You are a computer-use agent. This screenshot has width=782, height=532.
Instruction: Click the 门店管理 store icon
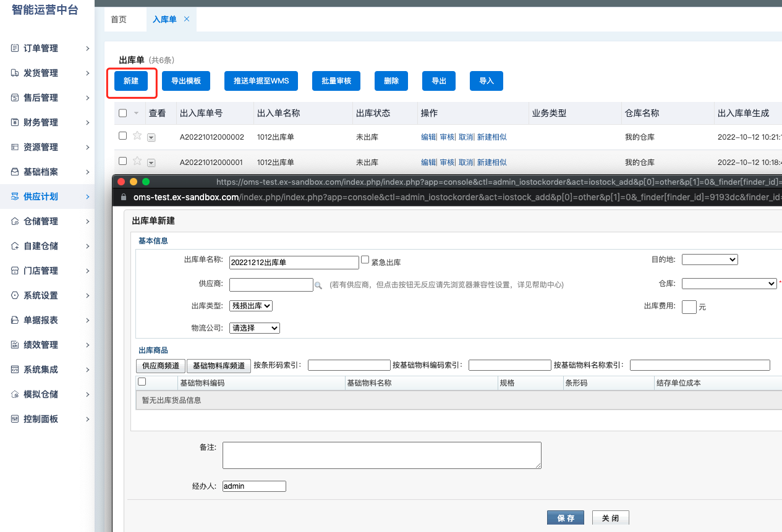pyautogui.click(x=15, y=271)
